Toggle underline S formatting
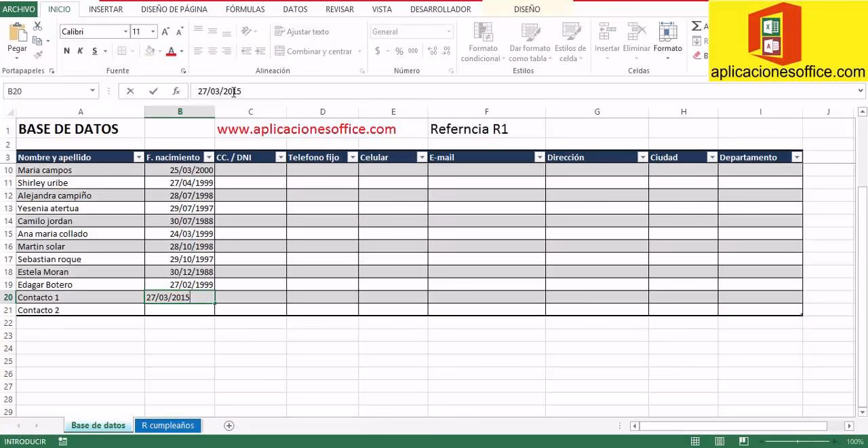This screenshot has height=448, width=868. tap(94, 51)
